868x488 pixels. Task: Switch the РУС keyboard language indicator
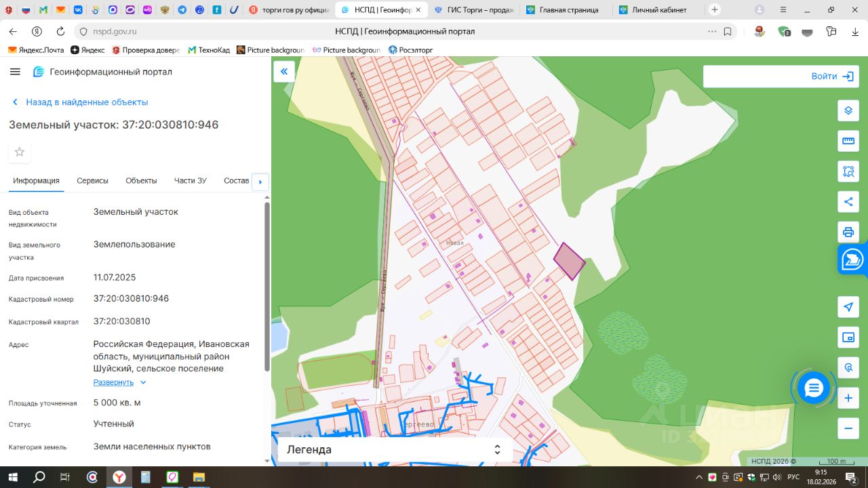[x=793, y=477]
